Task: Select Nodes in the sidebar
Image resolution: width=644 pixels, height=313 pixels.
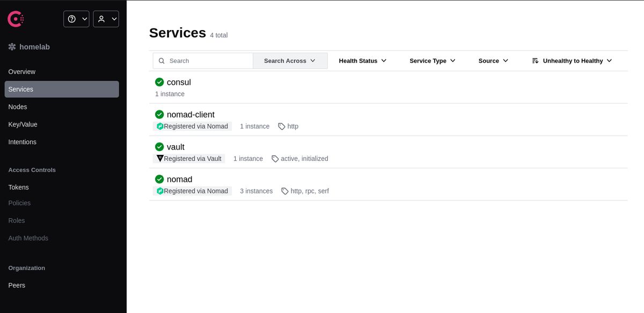Action: tap(18, 107)
